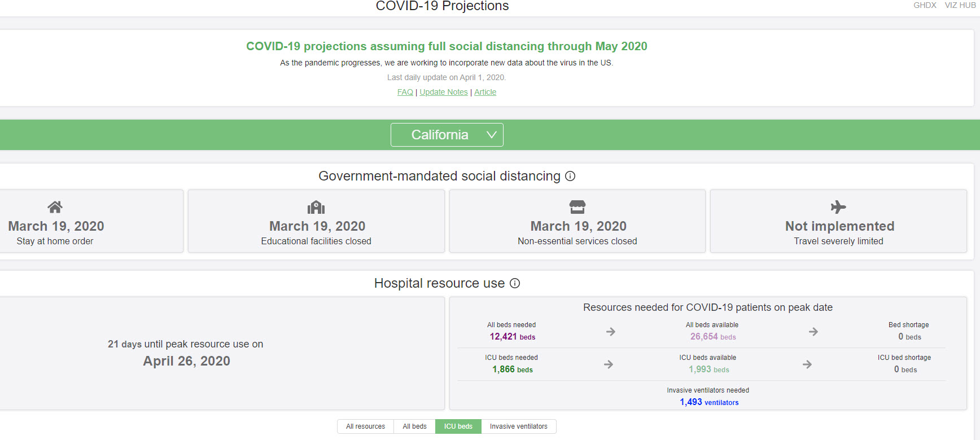This screenshot has height=440, width=980.
Task: Switch chart view to All resources
Action: [x=365, y=426]
